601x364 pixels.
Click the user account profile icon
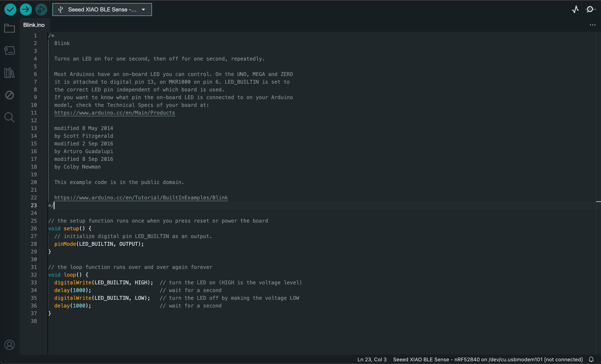coord(10,345)
